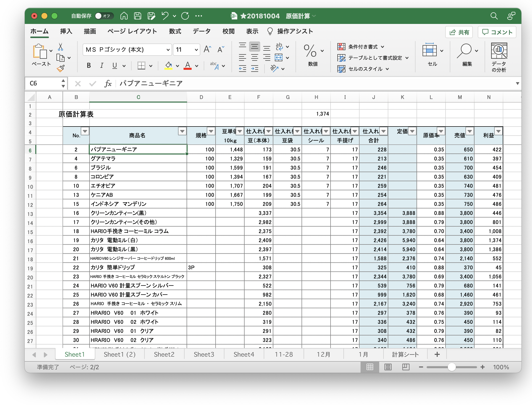Select Normal grid view in status bar
The width and height of the screenshot is (532, 405).
[370, 367]
